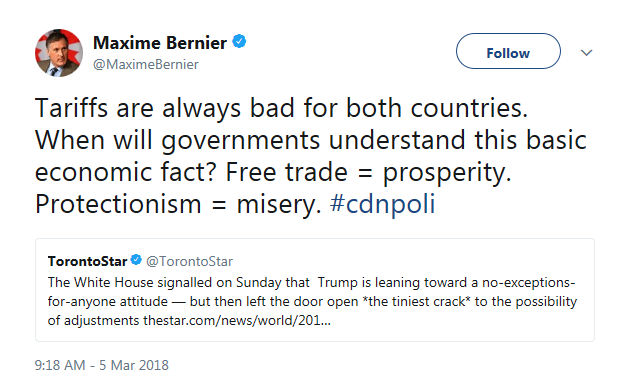Open the thestar.com/news/world link
Image resolution: width=631 pixels, height=386 pixels.
(237, 321)
